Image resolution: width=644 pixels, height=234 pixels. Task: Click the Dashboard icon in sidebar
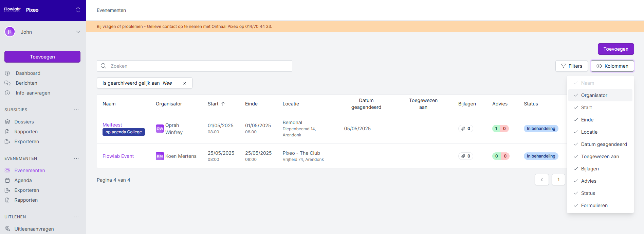click(7, 73)
